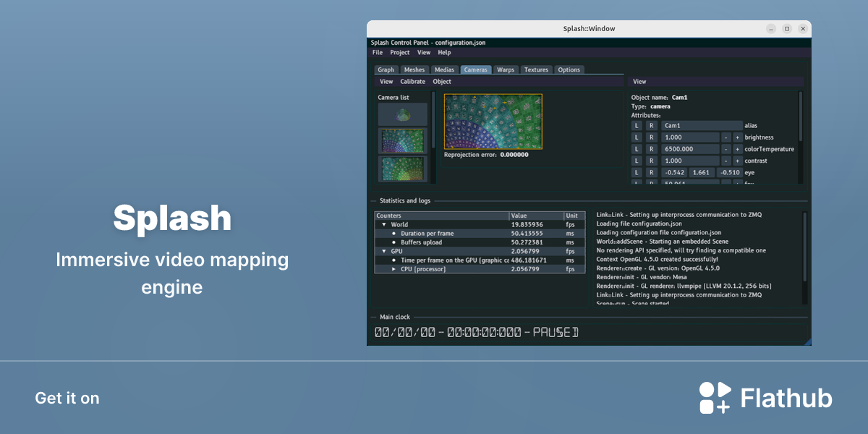Open the Help menu
The image size is (868, 434).
(444, 53)
